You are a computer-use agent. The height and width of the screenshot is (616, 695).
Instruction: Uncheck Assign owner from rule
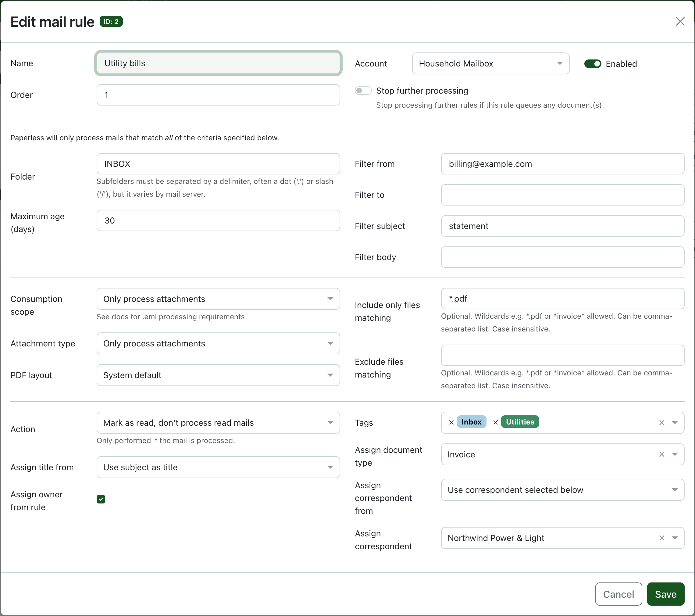(x=101, y=499)
